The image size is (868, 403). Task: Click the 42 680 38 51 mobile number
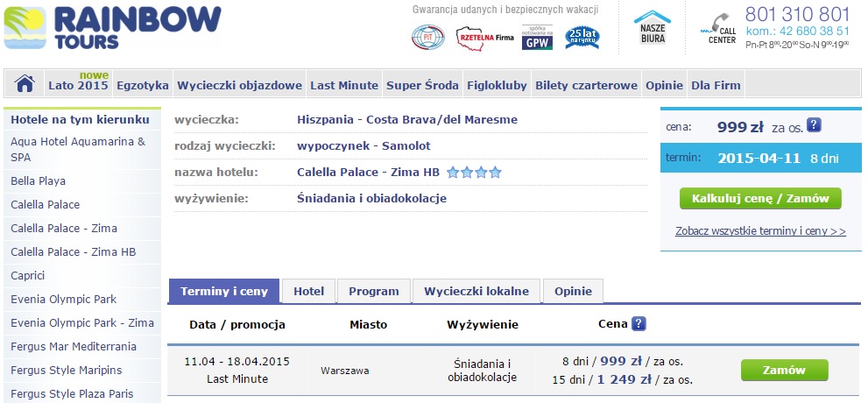click(814, 31)
